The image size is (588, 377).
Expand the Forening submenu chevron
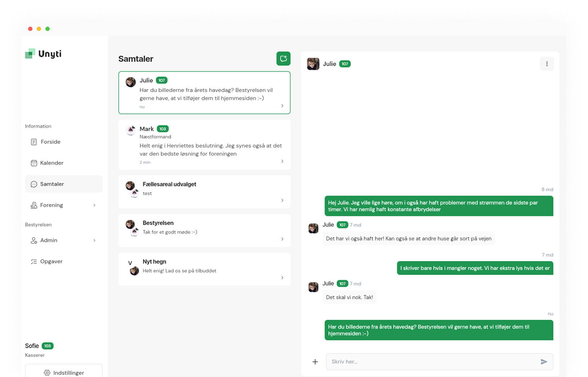click(x=94, y=205)
